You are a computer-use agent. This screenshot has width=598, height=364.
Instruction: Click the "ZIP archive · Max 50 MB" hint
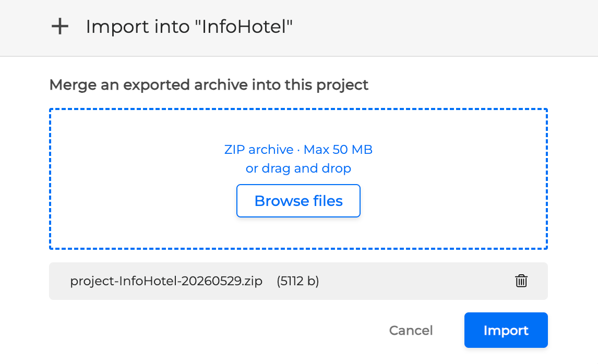point(298,150)
